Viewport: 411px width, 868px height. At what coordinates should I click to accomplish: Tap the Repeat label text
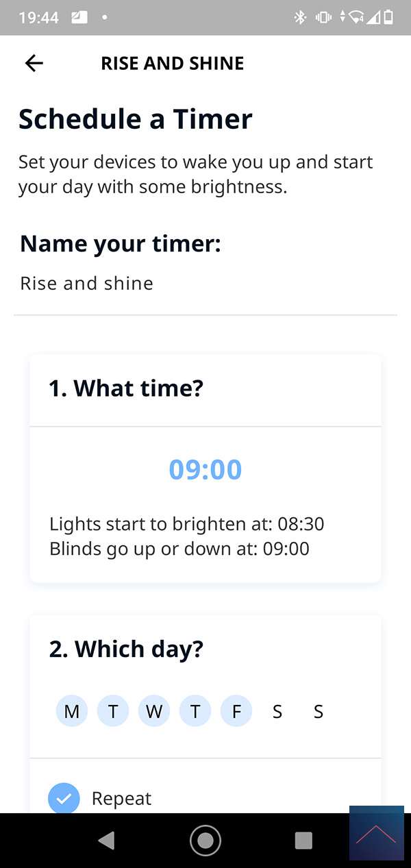(121, 798)
